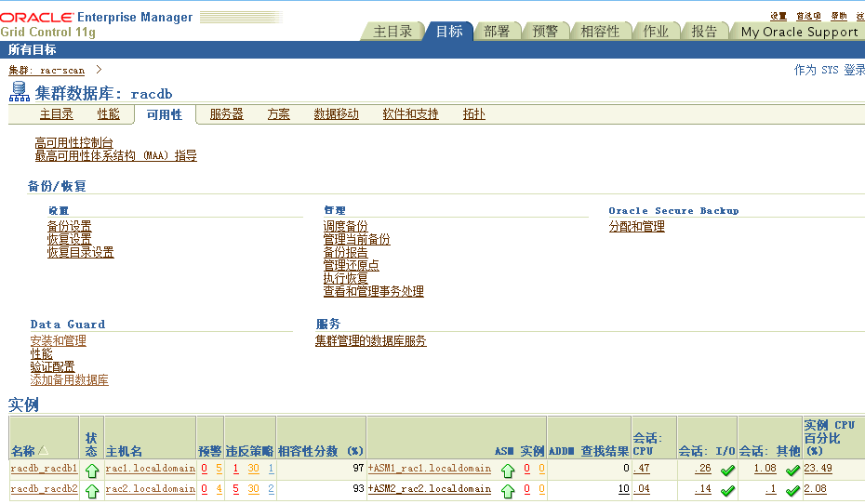Screen dimensions: 865x504
Task: Click the 设置 link at top right
Action: (778, 16)
